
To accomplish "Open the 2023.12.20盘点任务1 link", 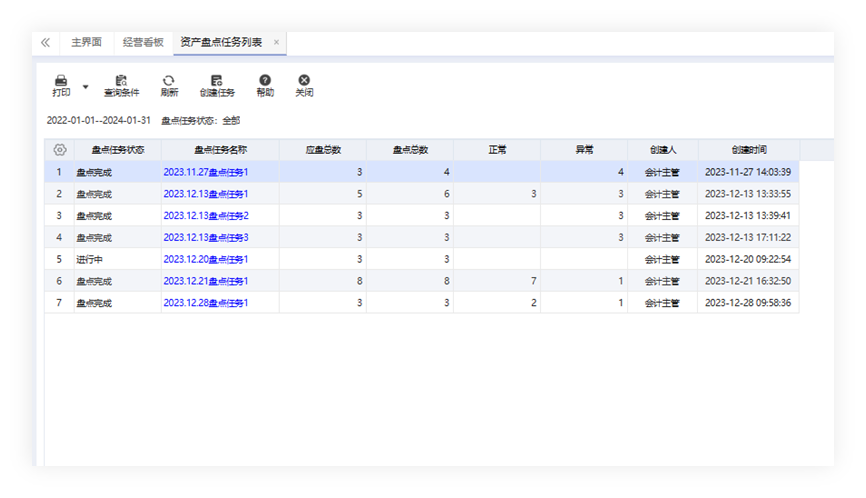I will (206, 260).
